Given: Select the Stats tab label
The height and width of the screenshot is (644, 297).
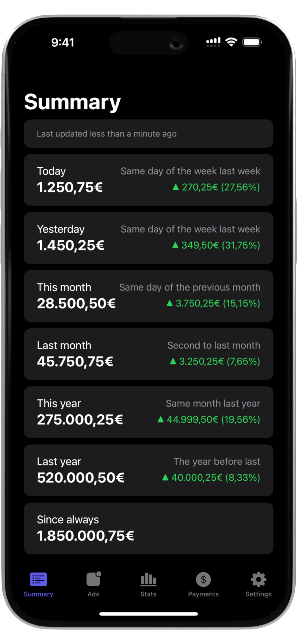Looking at the screenshot, I should tap(148, 594).
